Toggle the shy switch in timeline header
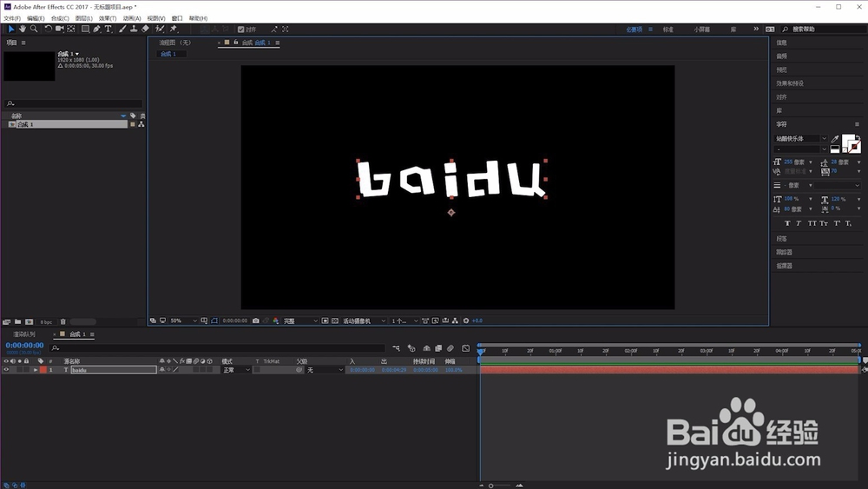Image resolution: width=868 pixels, height=489 pixels. tap(426, 348)
